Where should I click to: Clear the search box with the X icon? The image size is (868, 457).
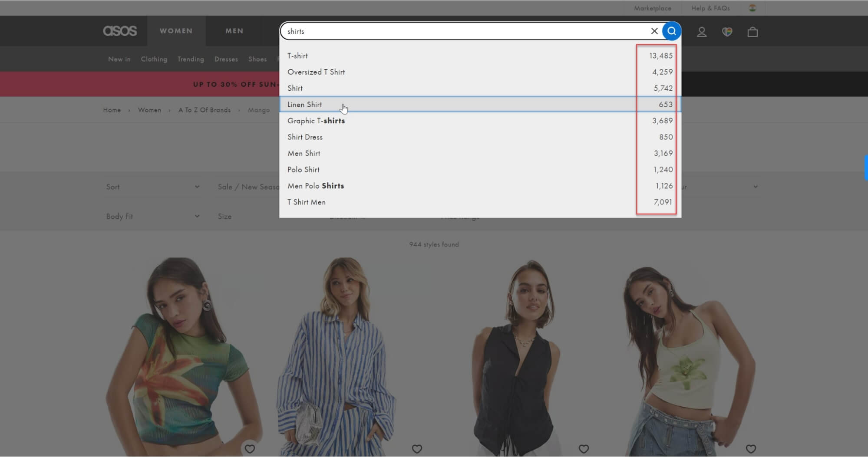click(x=654, y=31)
